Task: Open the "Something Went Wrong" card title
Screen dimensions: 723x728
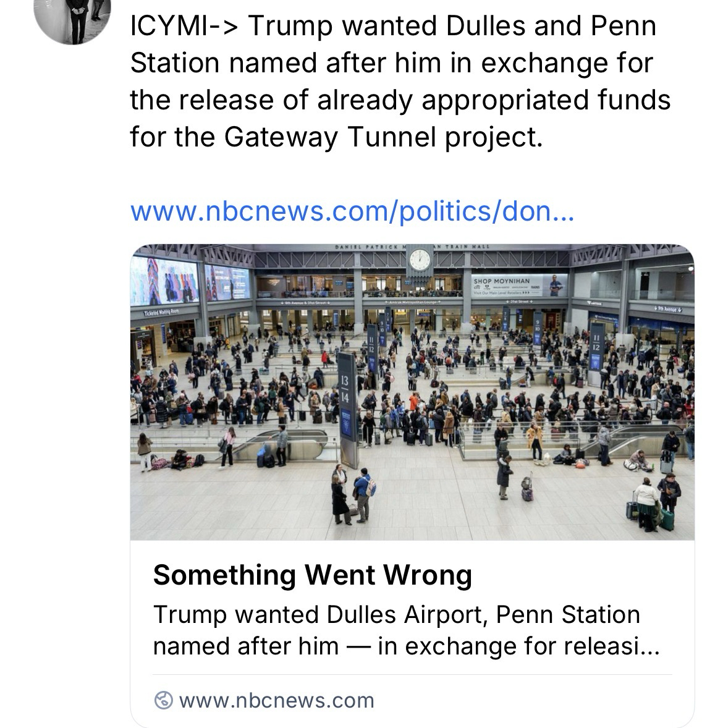Action: click(x=312, y=575)
